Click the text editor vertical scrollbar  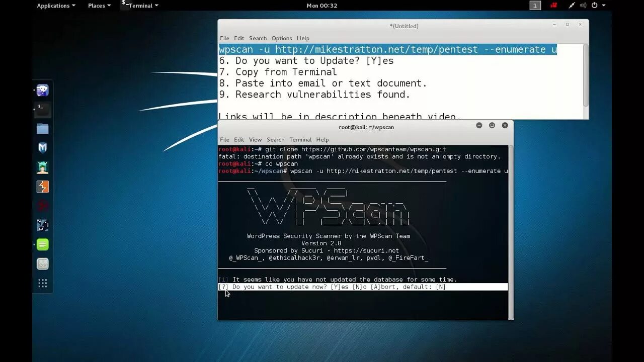point(586,75)
